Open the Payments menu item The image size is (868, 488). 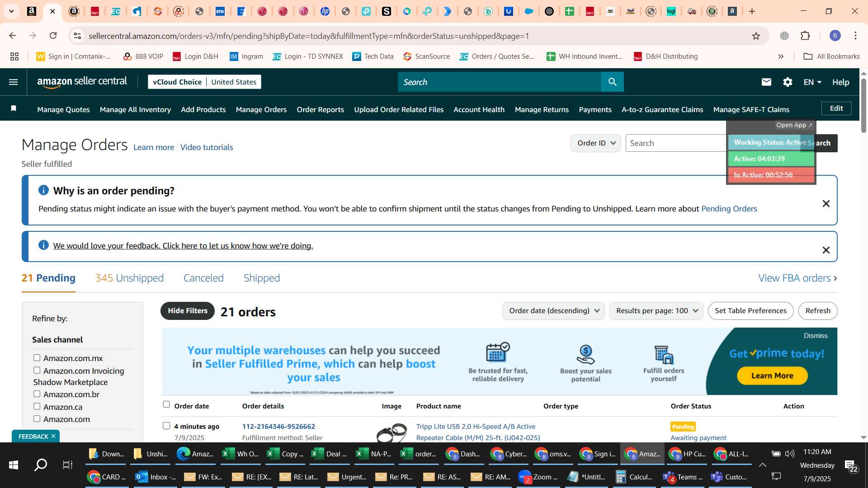pyautogui.click(x=595, y=109)
